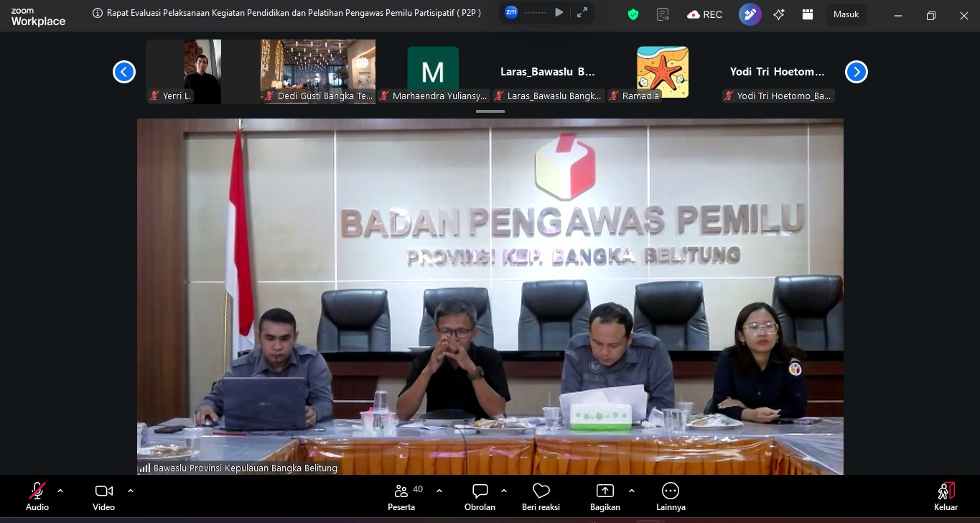Viewport: 980px width, 523px height.
Task: Minimize the Zoom meeting window
Action: click(x=897, y=14)
